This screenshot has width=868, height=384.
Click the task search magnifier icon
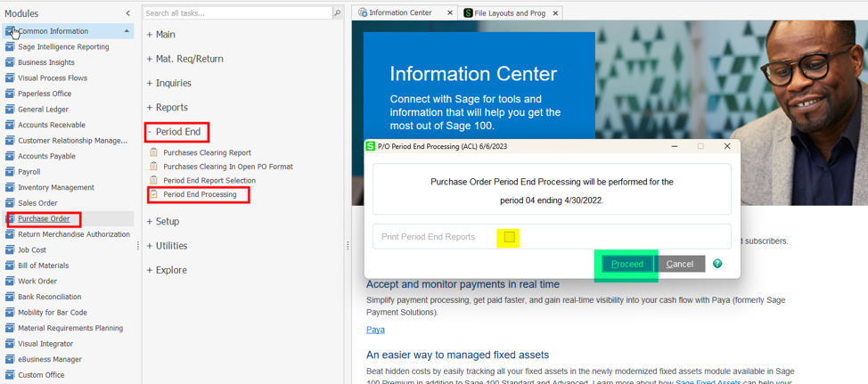pos(337,12)
